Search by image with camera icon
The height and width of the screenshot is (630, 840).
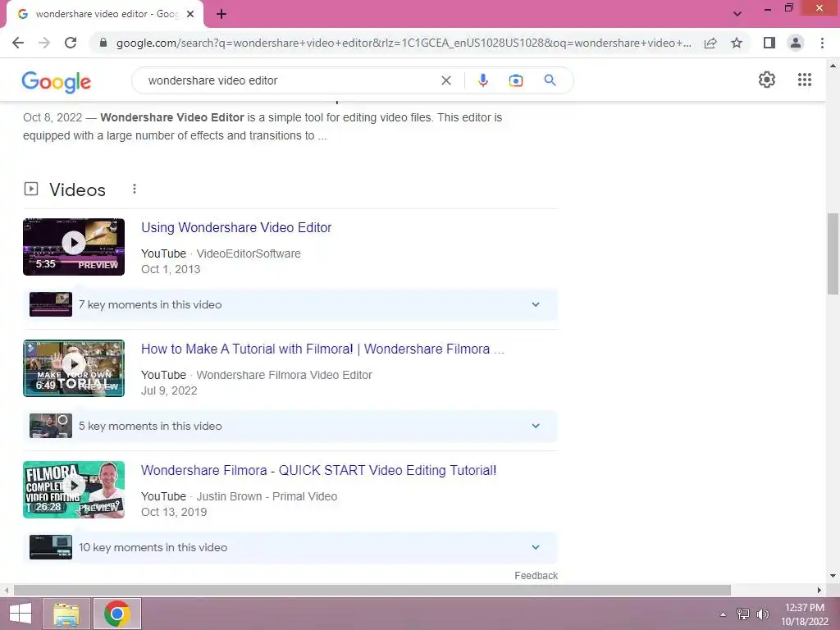pyautogui.click(x=515, y=80)
